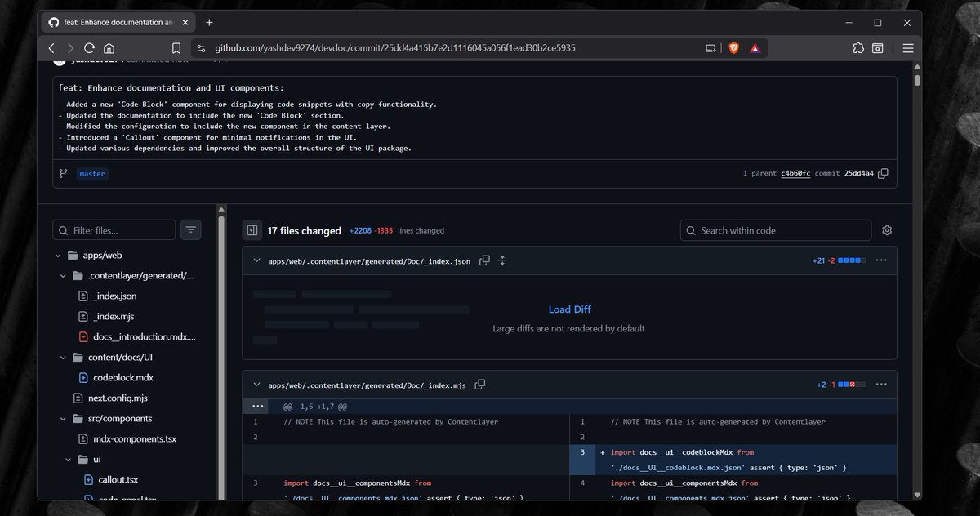Expand all lines of _index.json diff
980x516 pixels.
pos(502,260)
